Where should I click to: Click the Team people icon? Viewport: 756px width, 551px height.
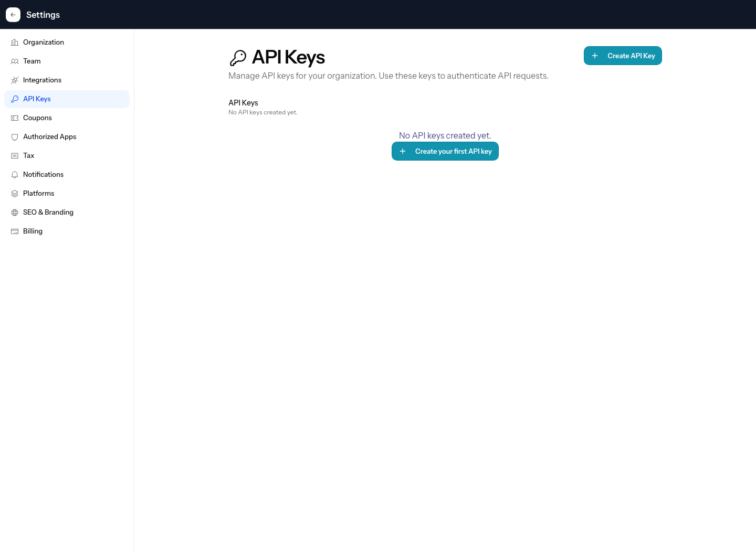tap(15, 61)
